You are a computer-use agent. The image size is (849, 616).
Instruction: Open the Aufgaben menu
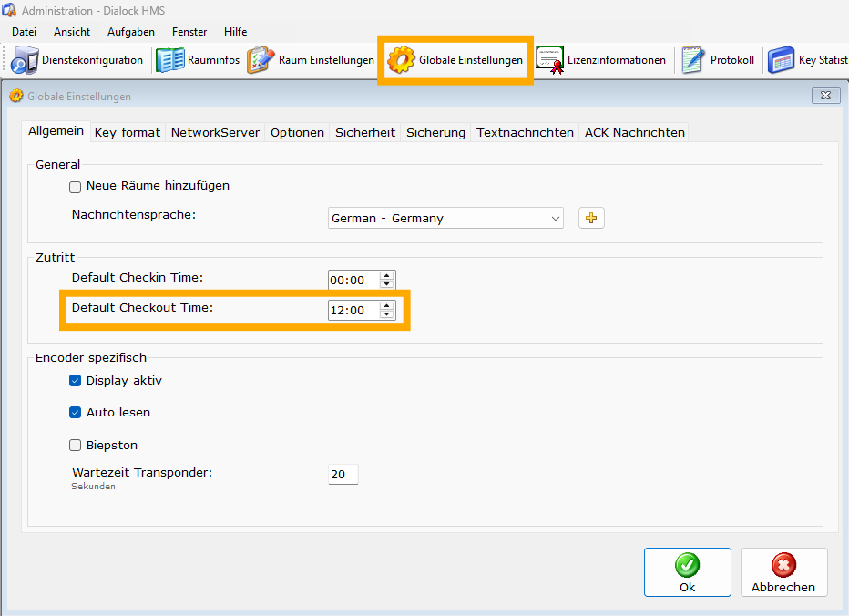click(x=131, y=32)
